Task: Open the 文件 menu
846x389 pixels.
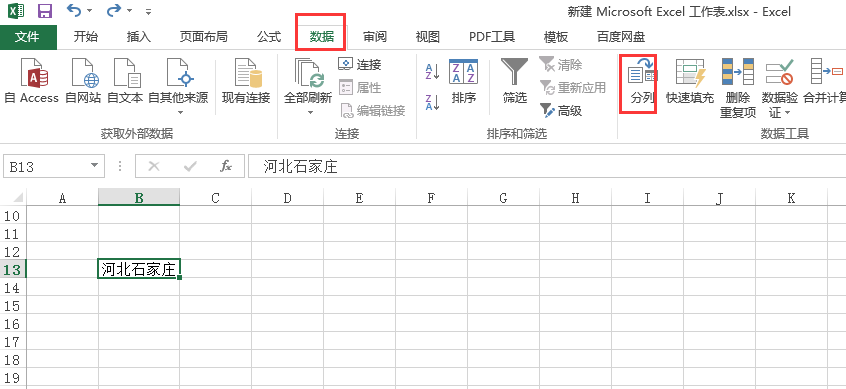Action: point(28,37)
